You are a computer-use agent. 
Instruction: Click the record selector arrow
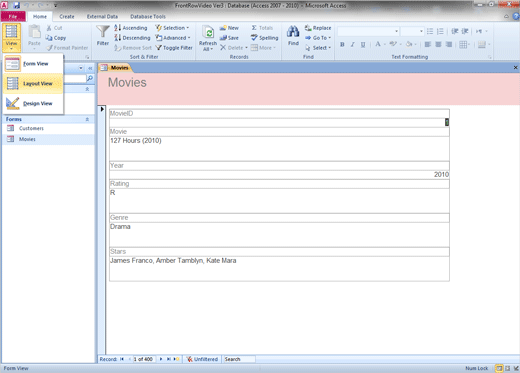pyautogui.click(x=102, y=109)
